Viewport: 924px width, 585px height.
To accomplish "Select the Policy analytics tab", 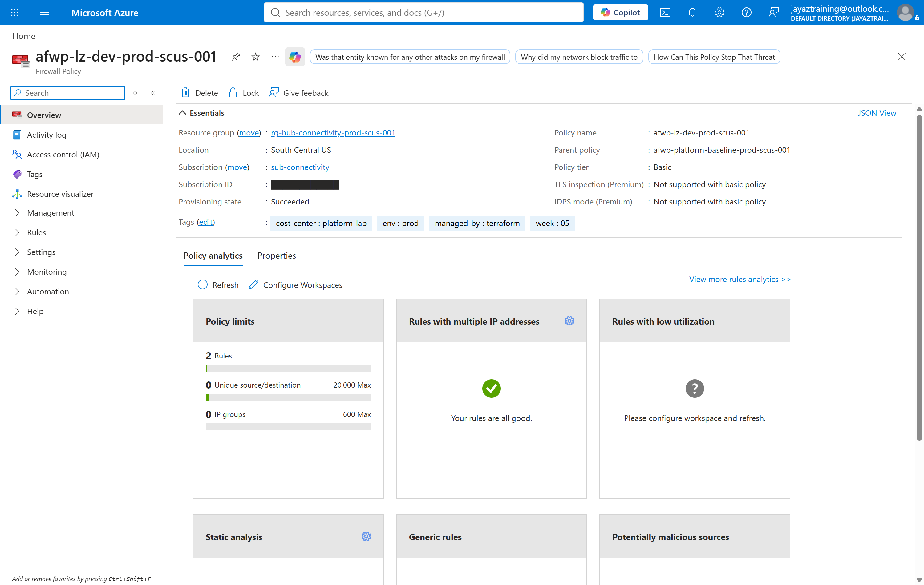I will (213, 256).
